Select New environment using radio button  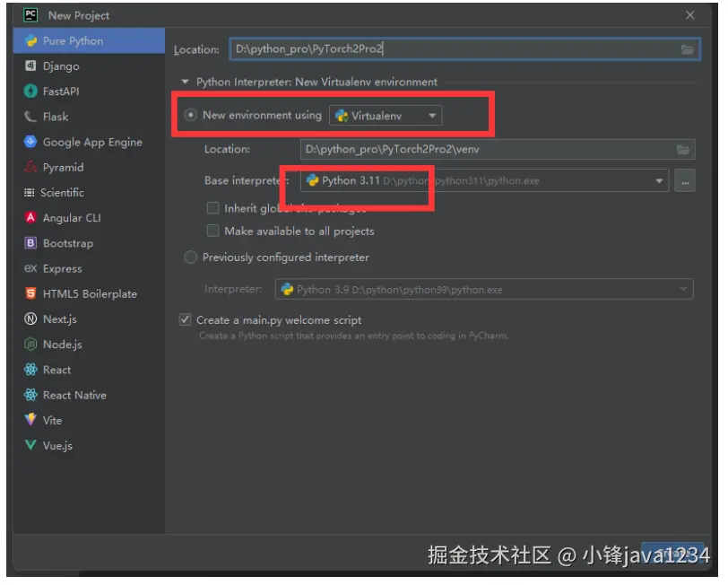pyautogui.click(x=191, y=115)
